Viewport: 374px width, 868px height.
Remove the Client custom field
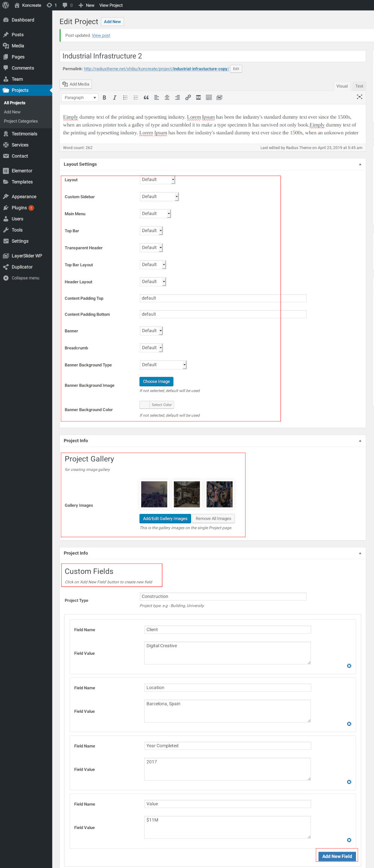coord(349,666)
